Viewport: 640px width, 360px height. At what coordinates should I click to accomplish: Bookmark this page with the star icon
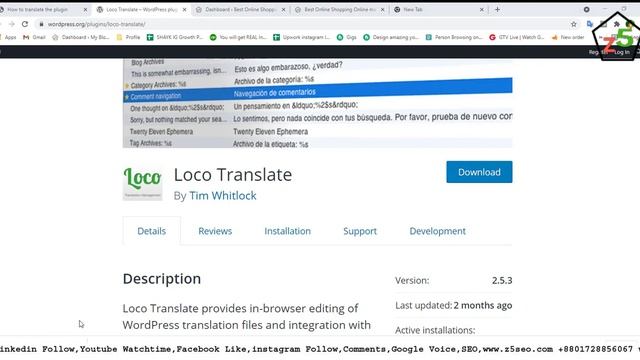click(573, 24)
